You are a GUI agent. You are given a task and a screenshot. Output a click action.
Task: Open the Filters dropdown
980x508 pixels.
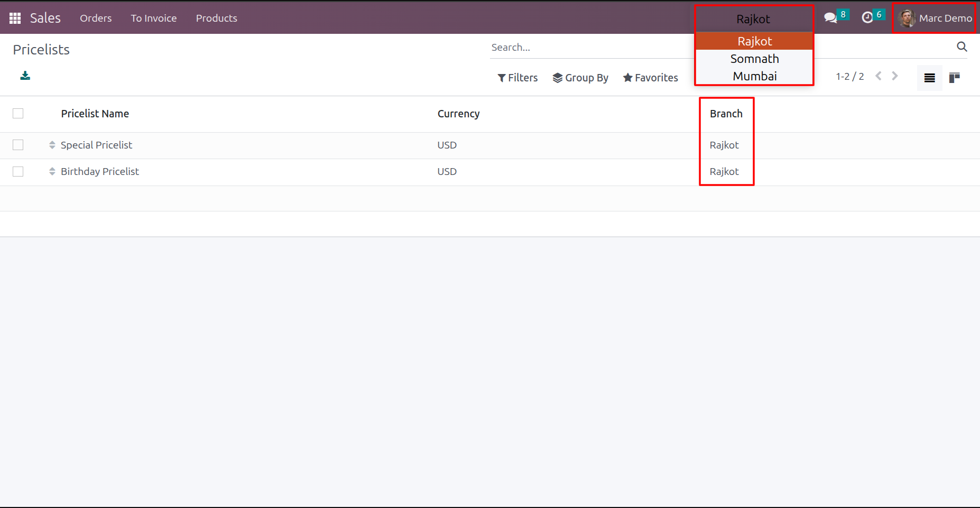coord(517,78)
